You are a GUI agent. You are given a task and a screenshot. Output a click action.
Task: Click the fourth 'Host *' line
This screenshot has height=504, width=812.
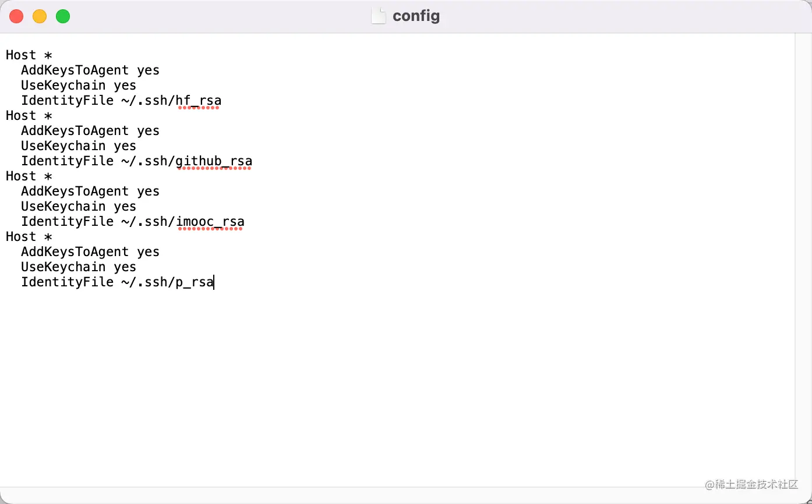click(x=29, y=236)
